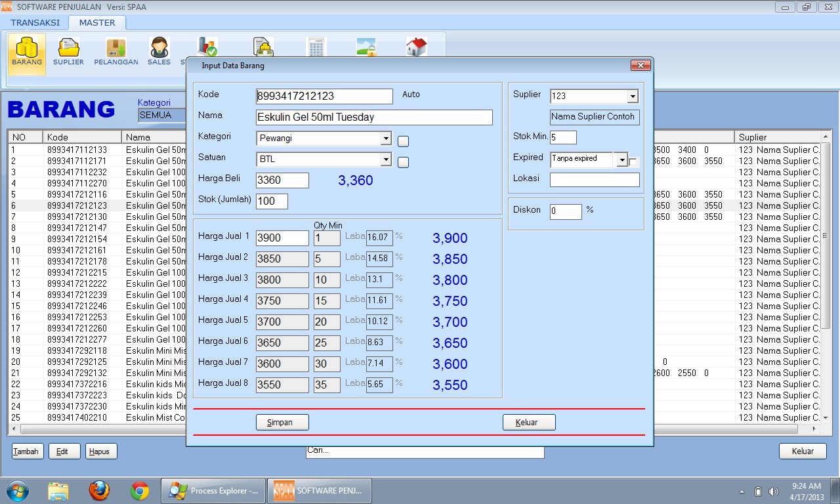Viewport: 840px width, 504px height.
Task: Launch Google Chrome from the taskbar
Action: pyautogui.click(x=140, y=491)
